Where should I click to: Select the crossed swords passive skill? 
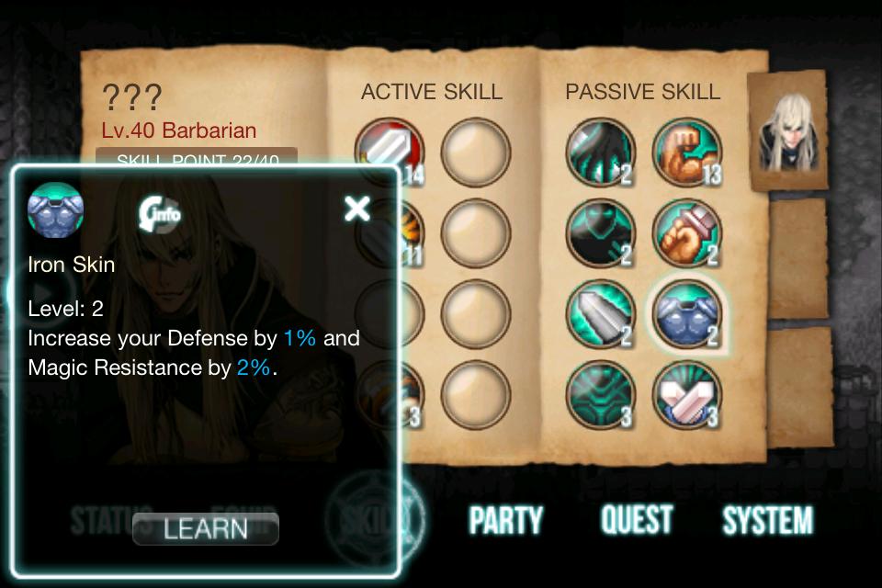[x=687, y=395]
